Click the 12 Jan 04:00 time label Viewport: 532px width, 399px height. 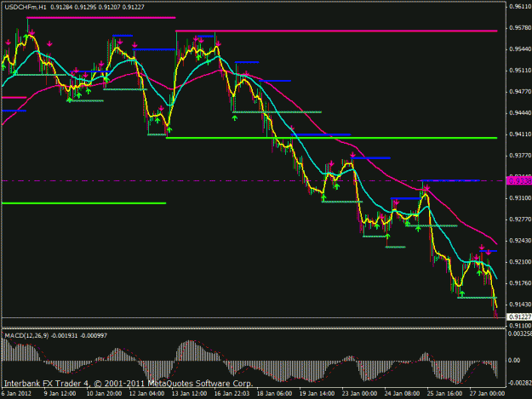(147, 394)
